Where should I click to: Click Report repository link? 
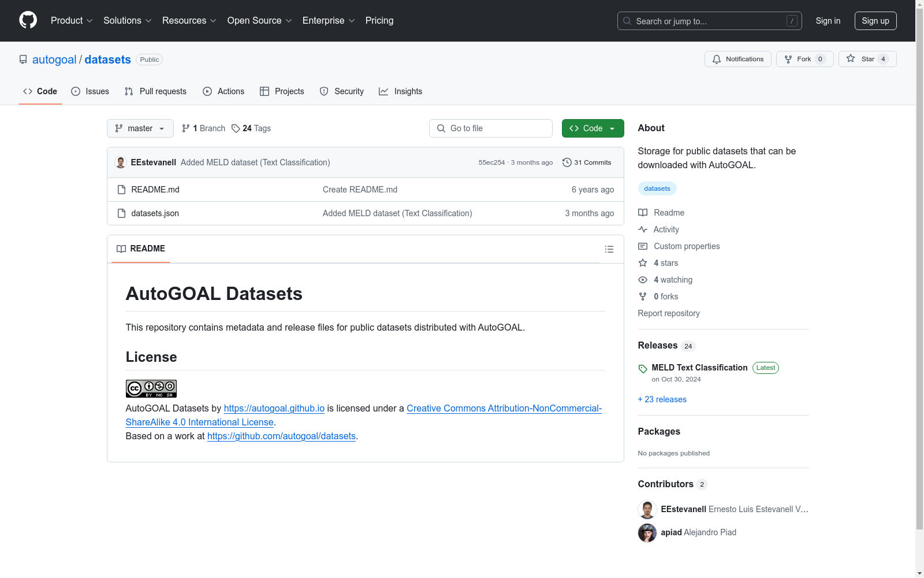coord(669,313)
